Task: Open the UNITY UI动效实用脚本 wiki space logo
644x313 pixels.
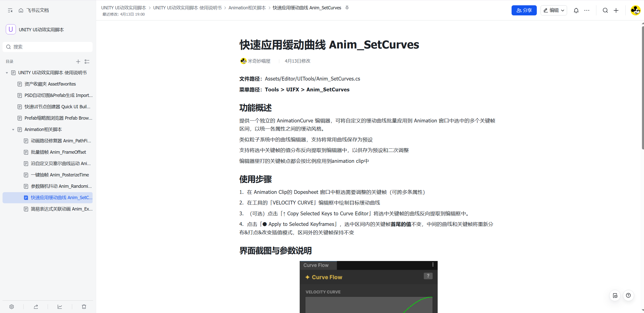Action: pyautogui.click(x=11, y=29)
